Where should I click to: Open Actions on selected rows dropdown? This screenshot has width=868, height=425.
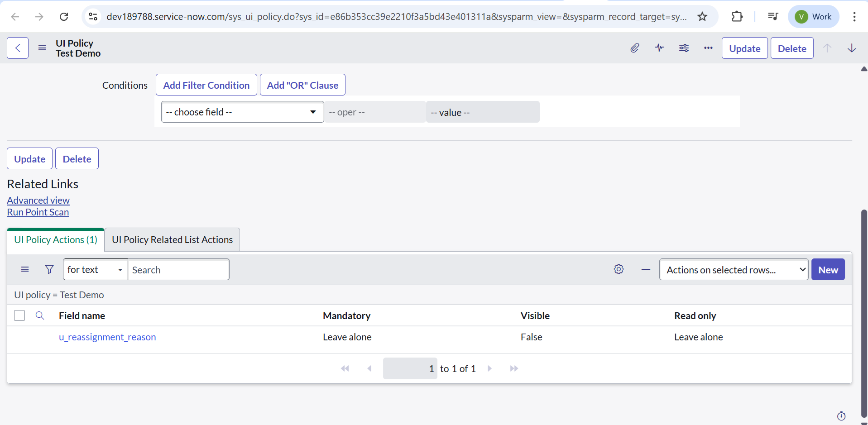click(x=734, y=270)
